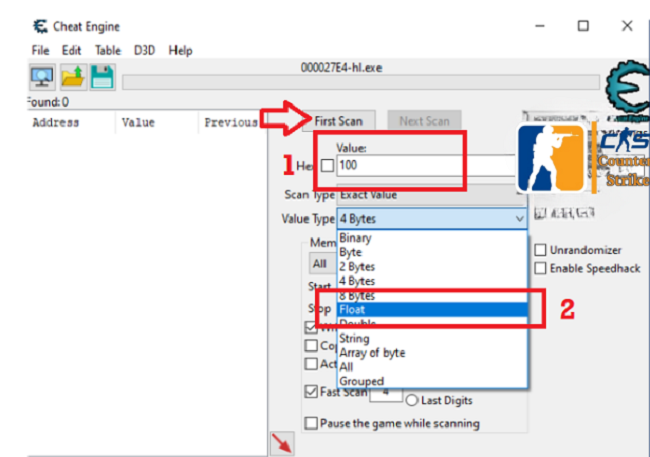
Task: Pick String in the value type list
Action: [354, 339]
